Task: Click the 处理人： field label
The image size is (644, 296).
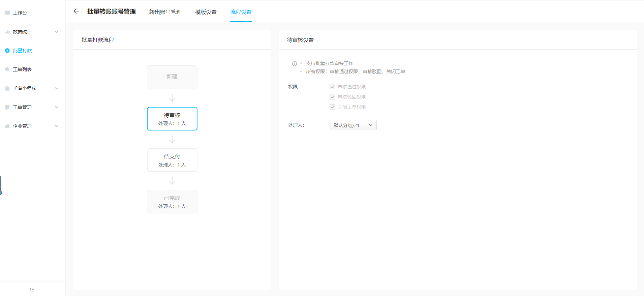Action: point(296,125)
